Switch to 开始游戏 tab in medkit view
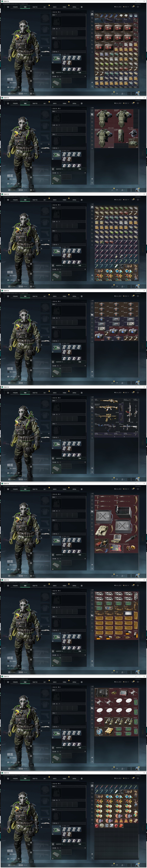147x868 pixels. [15, 7]
